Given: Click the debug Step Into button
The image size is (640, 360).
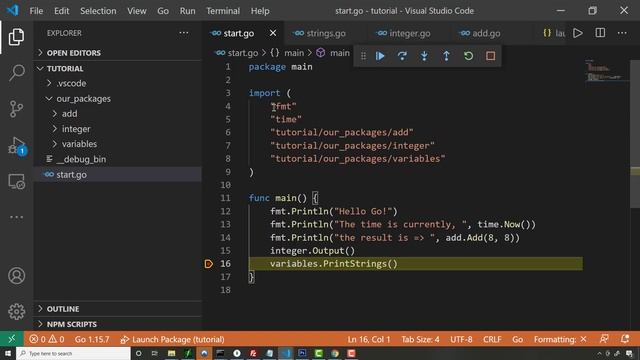Looking at the screenshot, I should pyautogui.click(x=424, y=56).
